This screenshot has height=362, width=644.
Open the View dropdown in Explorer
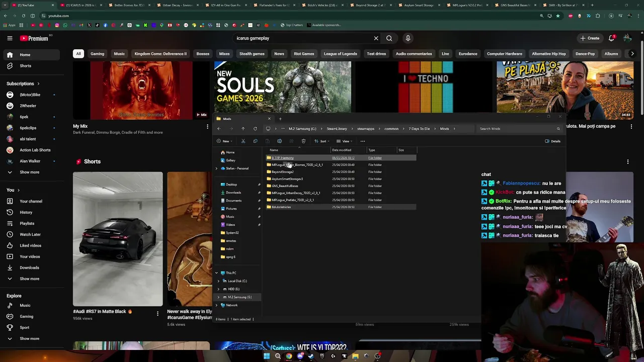[344, 141]
